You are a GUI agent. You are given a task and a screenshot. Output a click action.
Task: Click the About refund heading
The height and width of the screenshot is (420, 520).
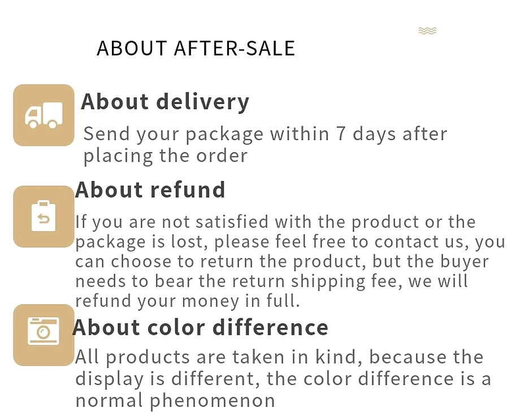150,190
